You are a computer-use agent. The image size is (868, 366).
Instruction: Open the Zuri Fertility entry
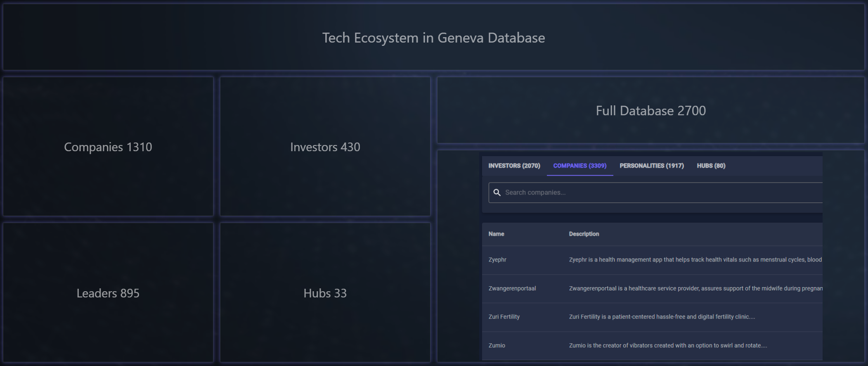tap(504, 317)
